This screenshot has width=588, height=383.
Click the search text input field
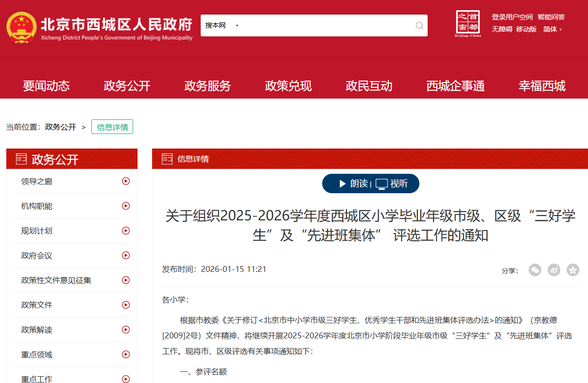326,26
